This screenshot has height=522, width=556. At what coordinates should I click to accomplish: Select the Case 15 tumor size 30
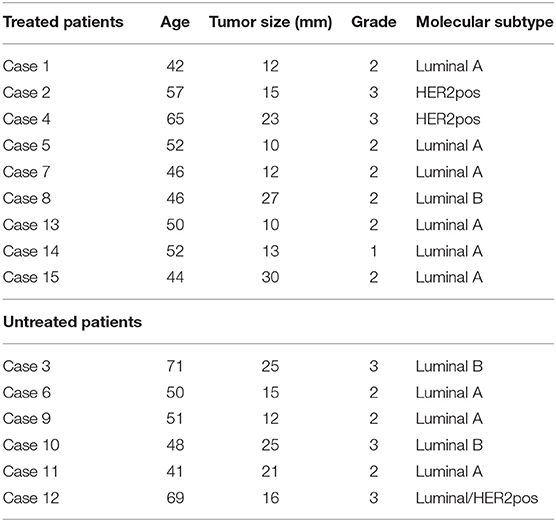(x=270, y=277)
